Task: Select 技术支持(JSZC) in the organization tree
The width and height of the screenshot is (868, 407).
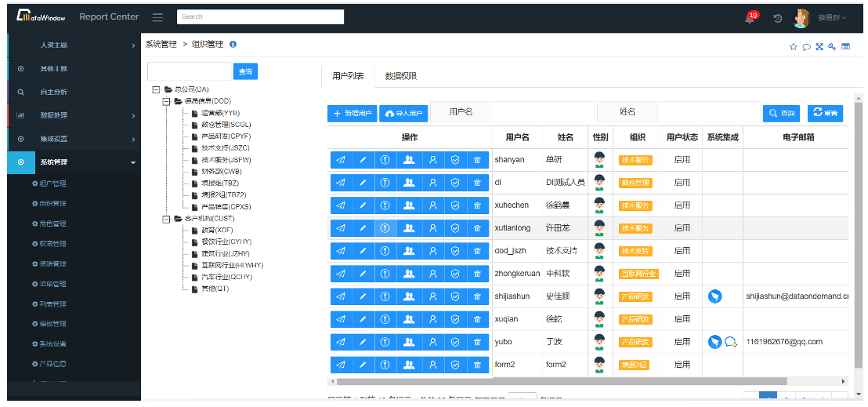Action: pos(225,147)
